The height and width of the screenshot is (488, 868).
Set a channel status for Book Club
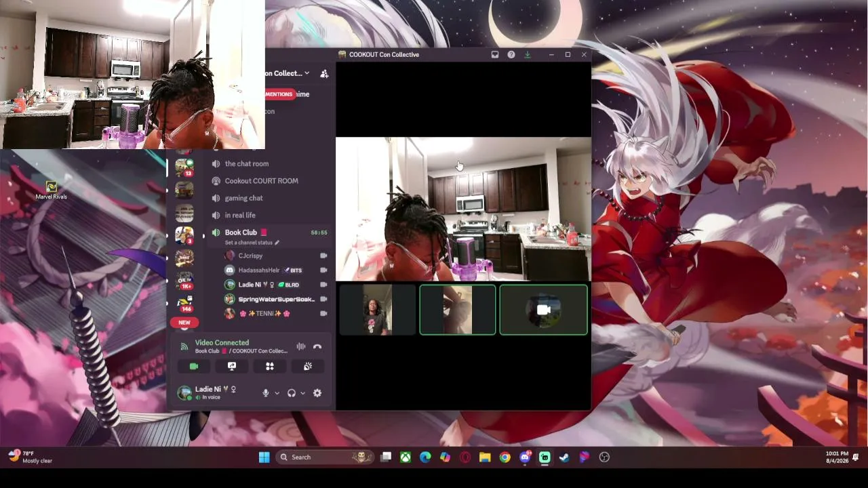pos(252,243)
